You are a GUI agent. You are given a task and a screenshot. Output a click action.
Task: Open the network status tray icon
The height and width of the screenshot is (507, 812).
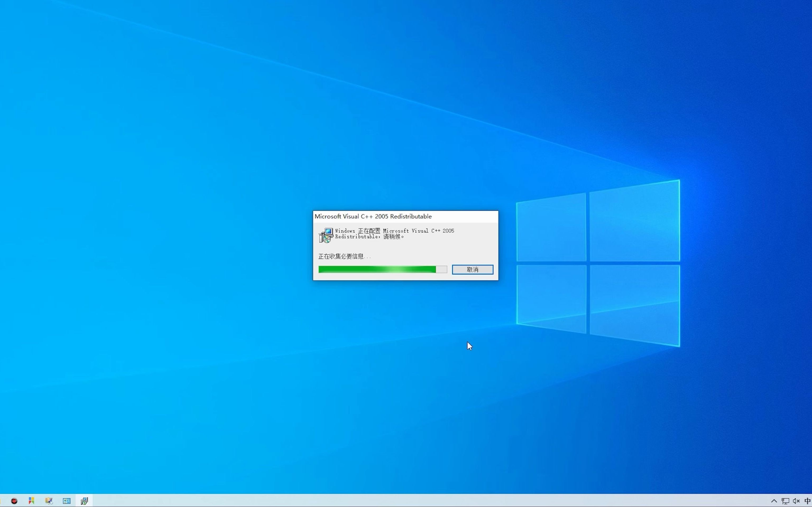point(785,501)
